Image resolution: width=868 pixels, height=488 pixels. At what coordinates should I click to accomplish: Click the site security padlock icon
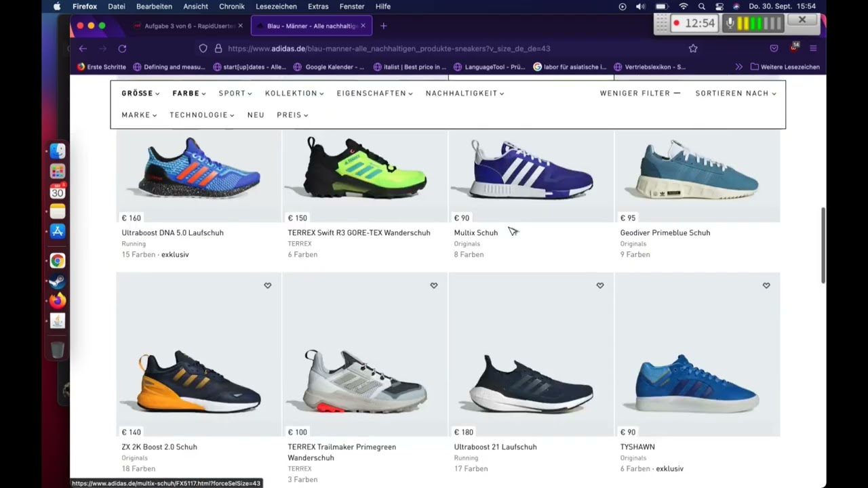218,49
